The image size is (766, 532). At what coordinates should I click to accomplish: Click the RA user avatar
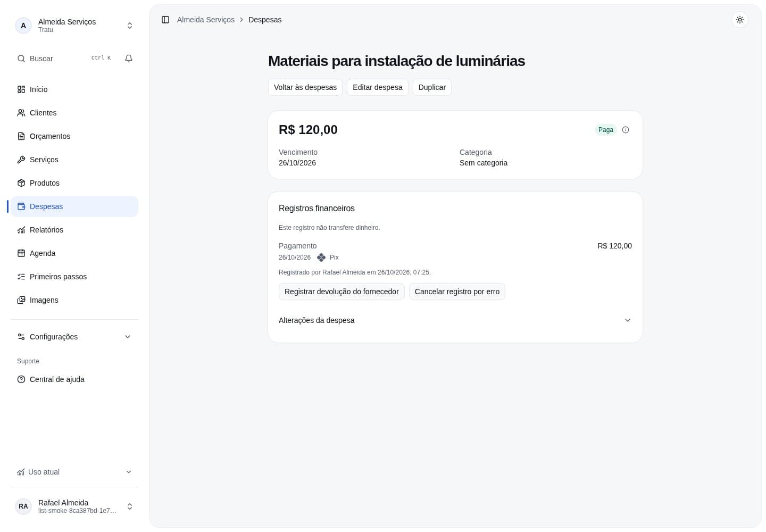pyautogui.click(x=23, y=506)
